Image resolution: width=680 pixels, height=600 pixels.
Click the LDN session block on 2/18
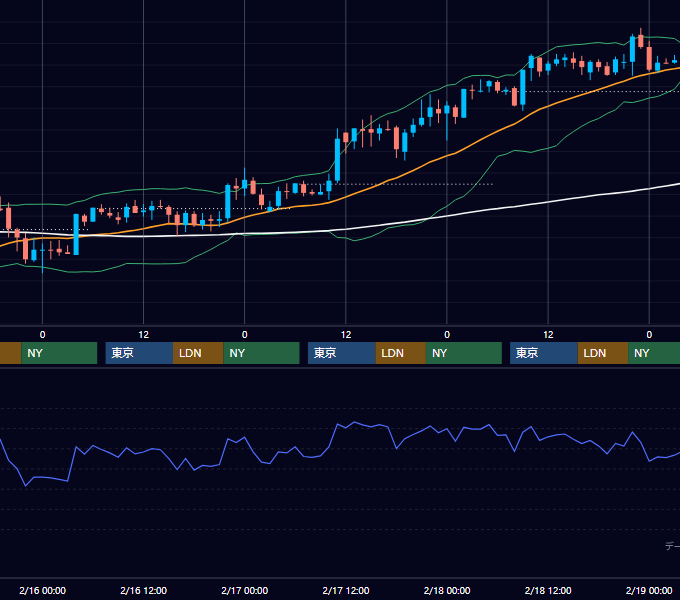coord(603,353)
